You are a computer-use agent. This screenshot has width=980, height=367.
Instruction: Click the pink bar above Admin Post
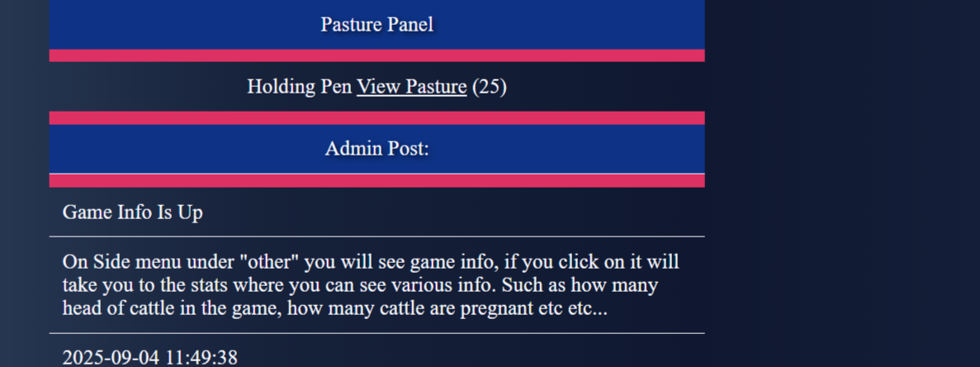pos(376,118)
